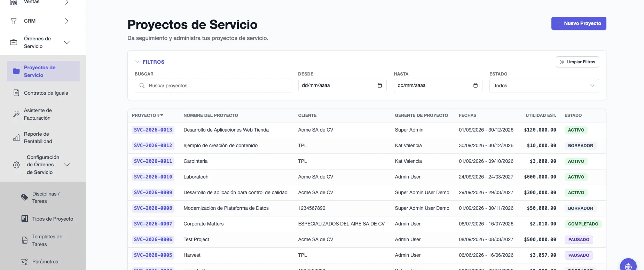The image size is (644, 270).
Task: Click the Proyectos de Servicio folder icon
Action: pos(16,71)
